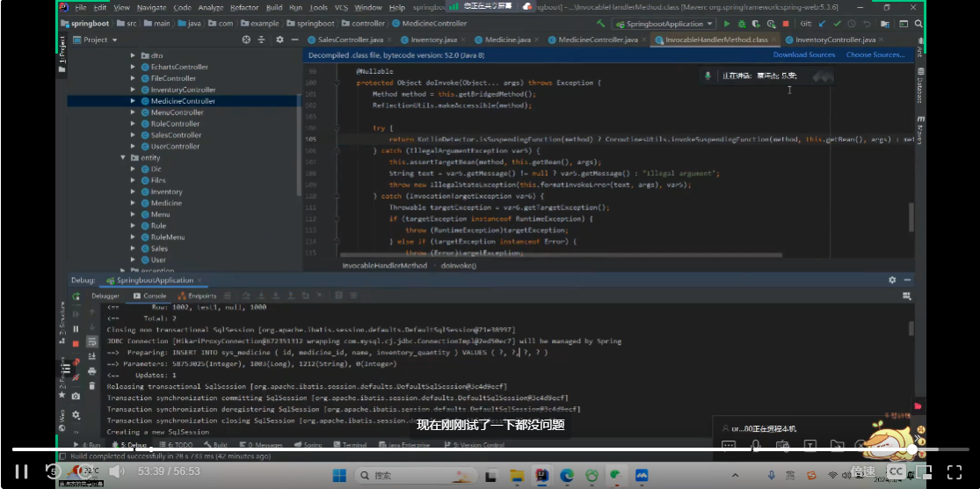This screenshot has height=489, width=980.
Task: Toggle video captions CC button
Action: pos(896,471)
